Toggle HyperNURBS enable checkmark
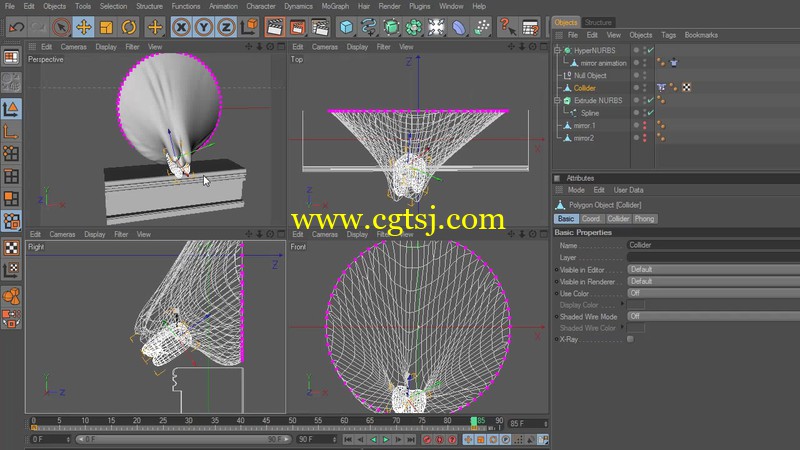The image size is (800, 450). pyautogui.click(x=651, y=50)
